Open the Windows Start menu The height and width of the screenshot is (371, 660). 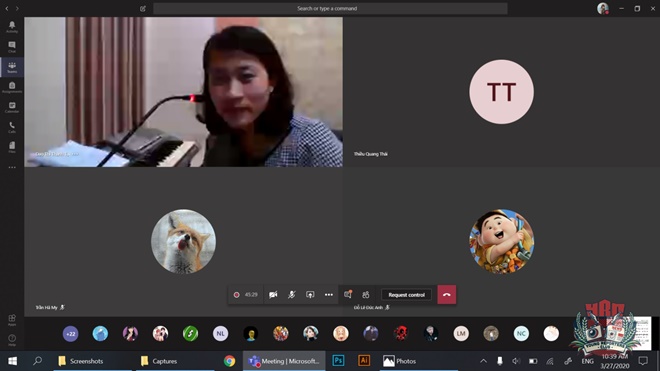pos(12,361)
